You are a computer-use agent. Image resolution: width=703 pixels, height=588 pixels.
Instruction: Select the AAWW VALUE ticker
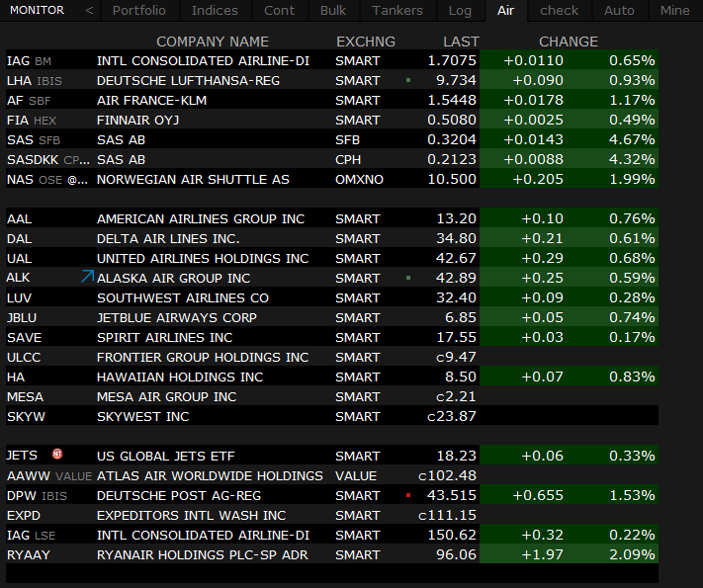point(49,475)
